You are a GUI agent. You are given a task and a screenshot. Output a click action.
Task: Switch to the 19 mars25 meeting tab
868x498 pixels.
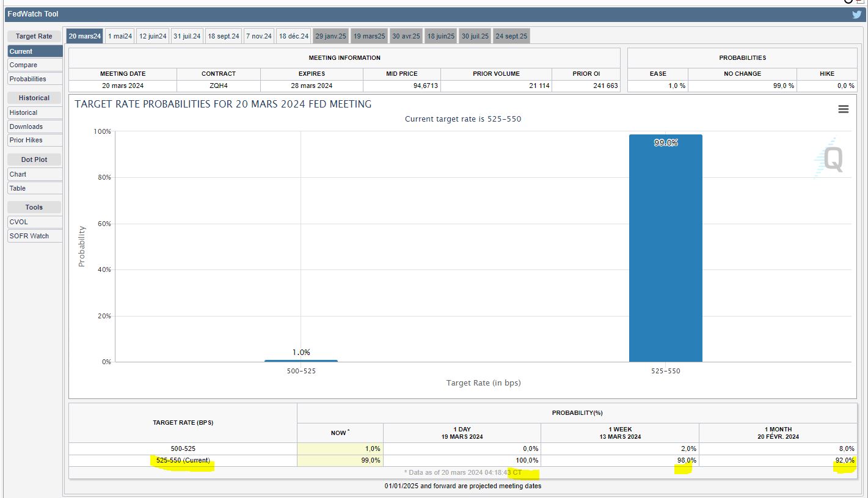(x=370, y=36)
